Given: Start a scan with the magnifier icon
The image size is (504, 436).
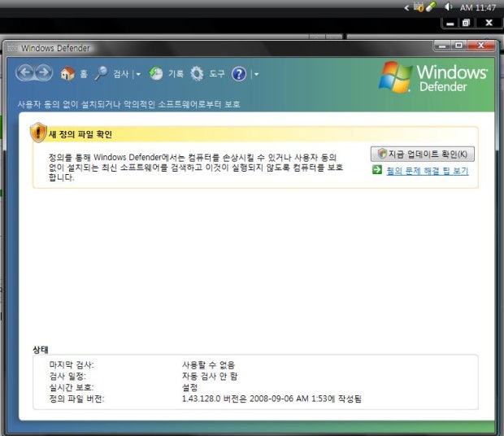Looking at the screenshot, I should tap(102, 74).
